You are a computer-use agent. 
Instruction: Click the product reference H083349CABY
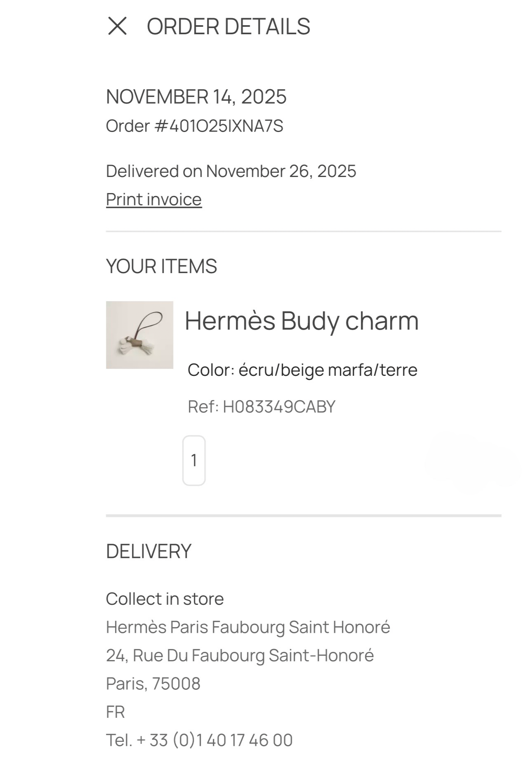coord(261,407)
